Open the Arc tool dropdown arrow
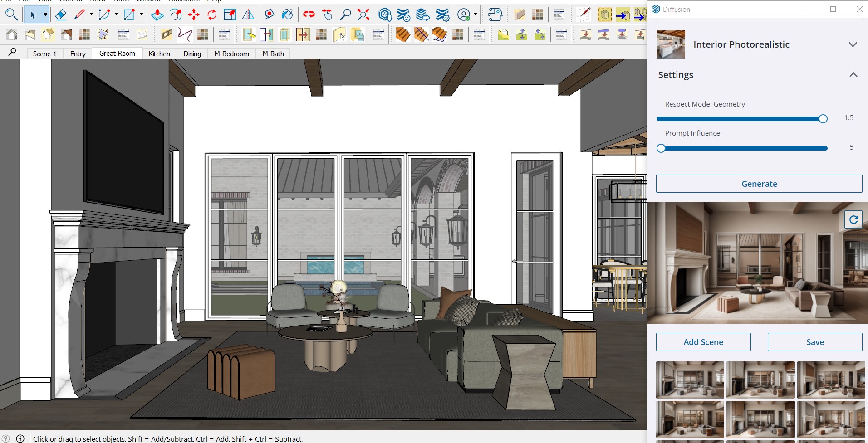868x443 pixels. (116, 15)
